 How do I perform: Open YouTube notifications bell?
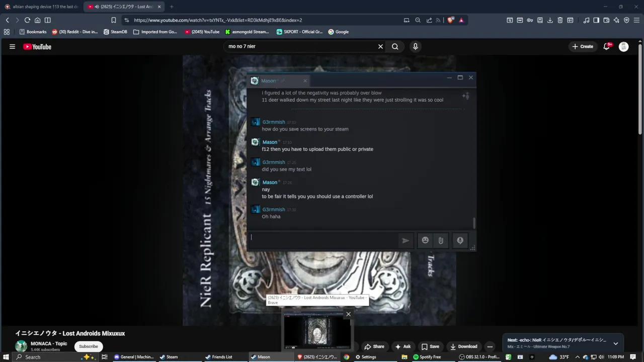[607, 46]
